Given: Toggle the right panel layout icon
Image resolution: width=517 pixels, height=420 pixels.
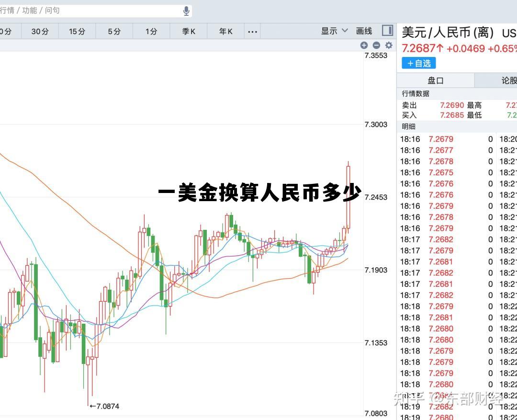Looking at the screenshot, I should pyautogui.click(x=388, y=31).
